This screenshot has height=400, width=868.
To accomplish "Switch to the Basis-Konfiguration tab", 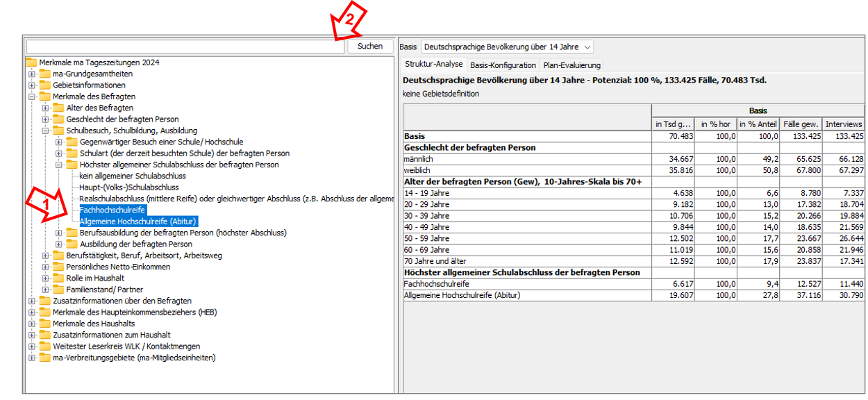I will pyautogui.click(x=503, y=65).
